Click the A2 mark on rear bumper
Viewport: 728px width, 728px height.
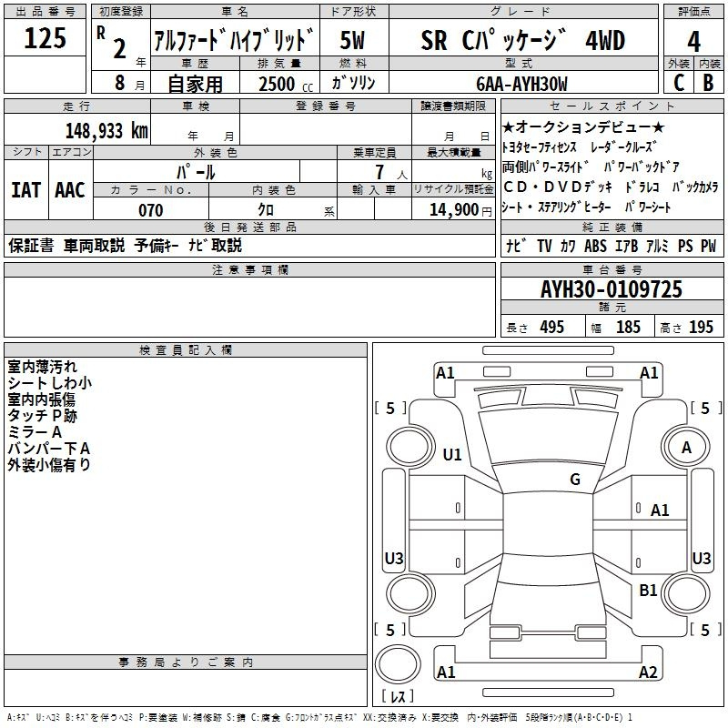point(648,672)
